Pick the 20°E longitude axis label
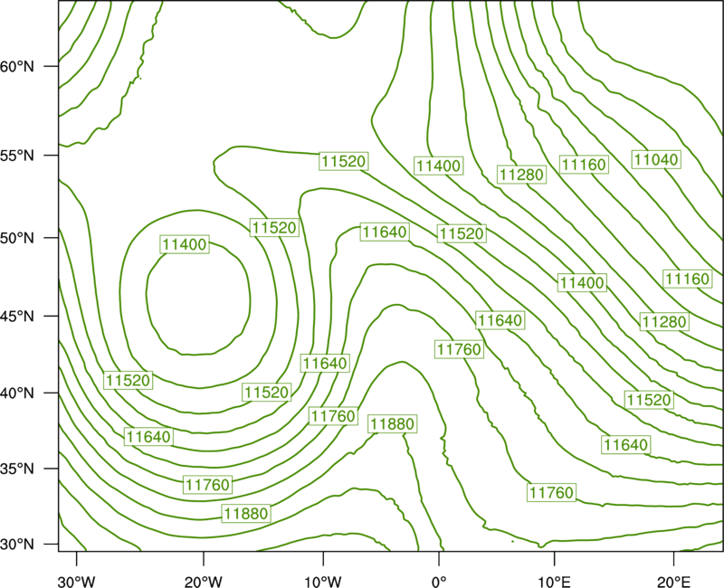Viewport: 724px width, 588px height. point(673,582)
